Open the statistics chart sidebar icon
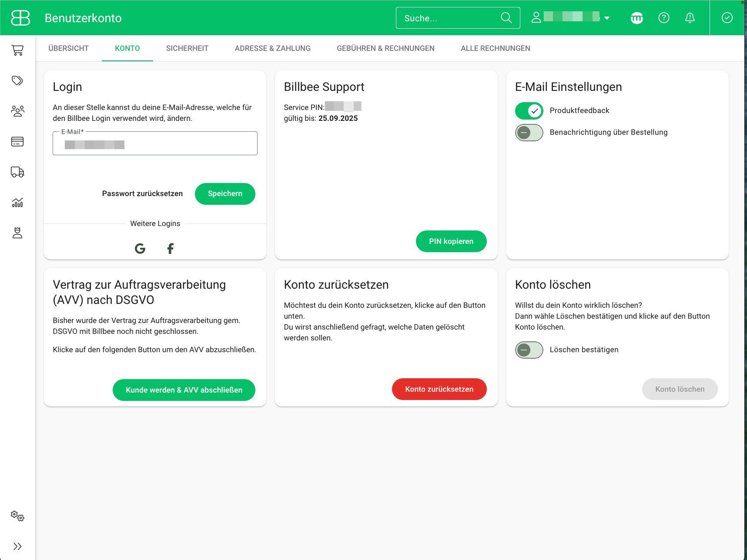Viewport: 747px width, 560px height. pos(17,203)
